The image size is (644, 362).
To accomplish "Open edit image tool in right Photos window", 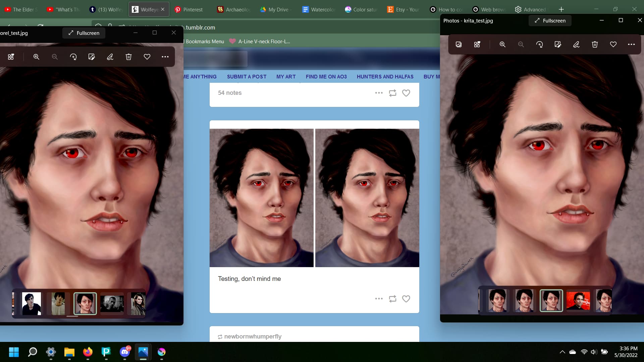I will click(558, 45).
